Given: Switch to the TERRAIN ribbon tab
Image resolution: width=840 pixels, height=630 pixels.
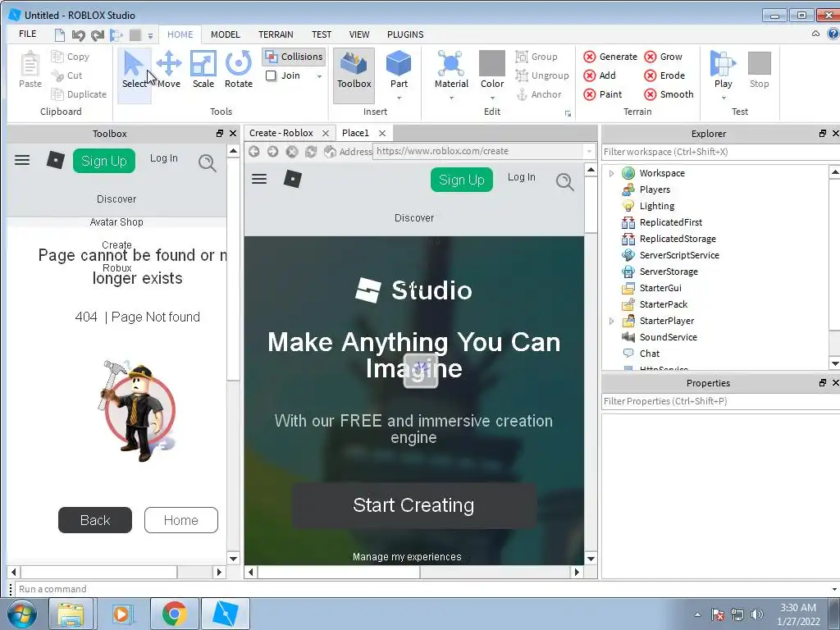Looking at the screenshot, I should pyautogui.click(x=276, y=34).
